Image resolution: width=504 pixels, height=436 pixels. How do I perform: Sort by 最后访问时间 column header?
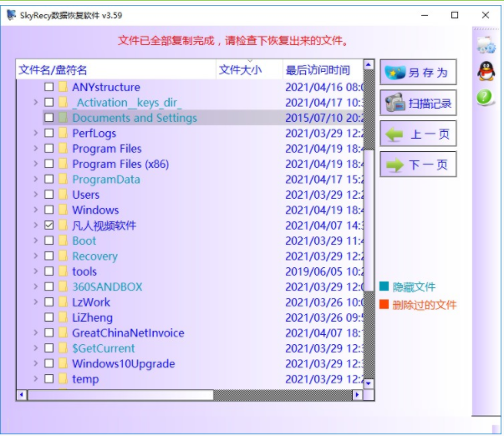[323, 69]
